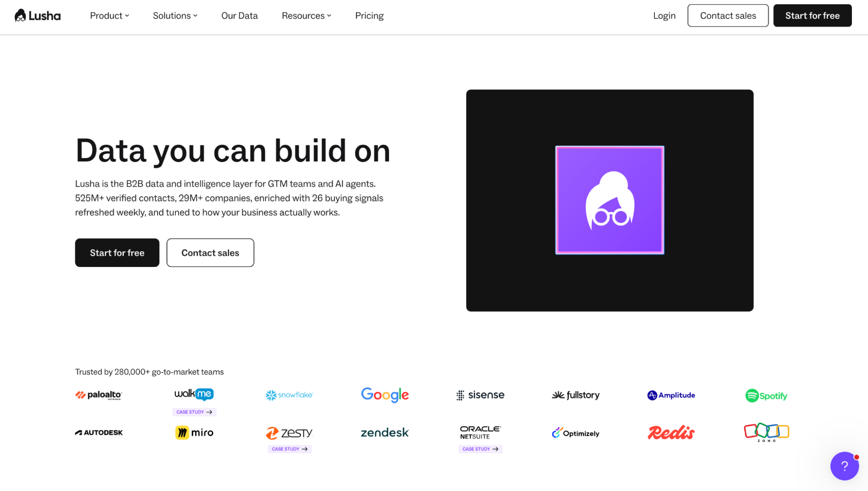The image size is (868, 491).
Task: Go to the Pricing page
Action: click(x=369, y=16)
